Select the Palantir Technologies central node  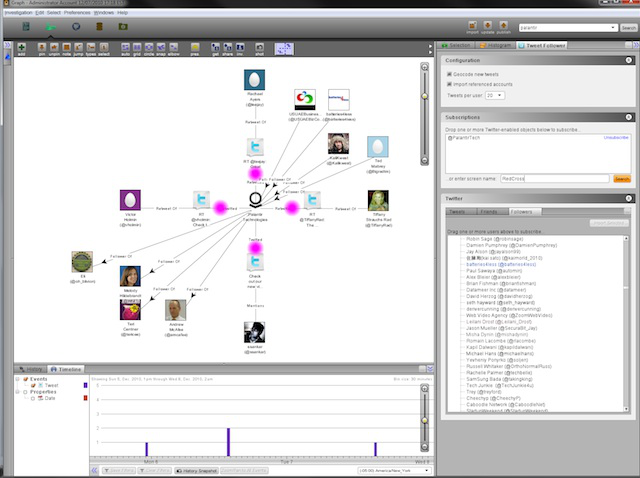(255, 200)
